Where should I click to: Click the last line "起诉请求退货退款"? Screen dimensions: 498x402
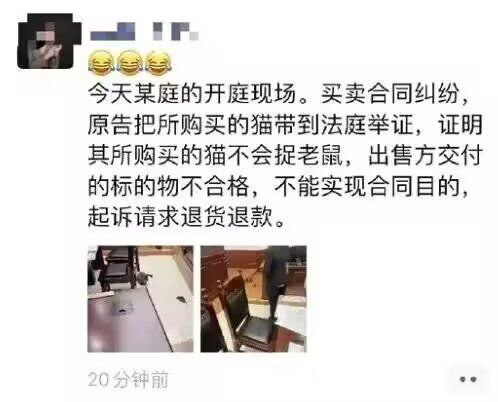pos(181,217)
